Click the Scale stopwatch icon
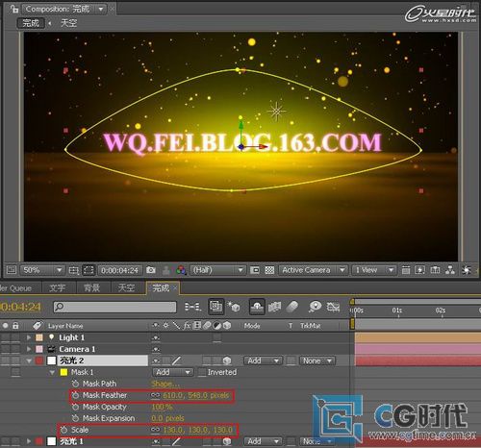 63,430
